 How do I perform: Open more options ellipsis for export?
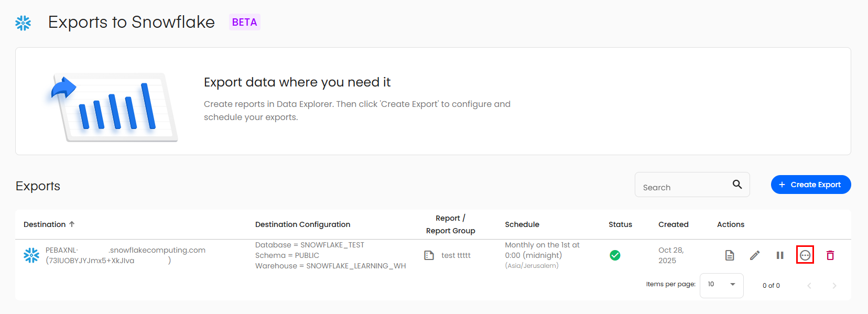pos(805,255)
